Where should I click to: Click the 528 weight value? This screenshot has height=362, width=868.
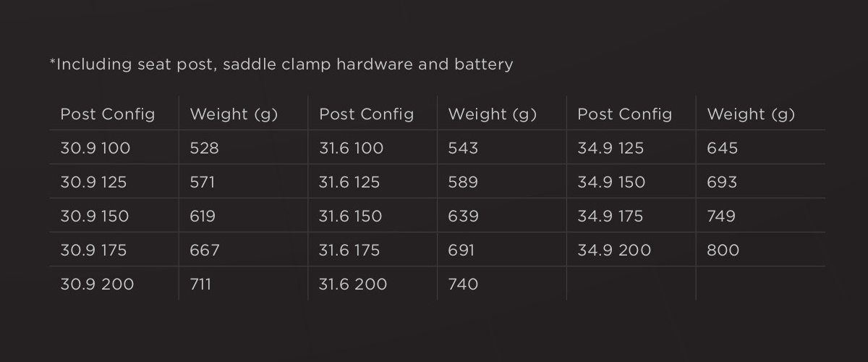click(x=204, y=148)
